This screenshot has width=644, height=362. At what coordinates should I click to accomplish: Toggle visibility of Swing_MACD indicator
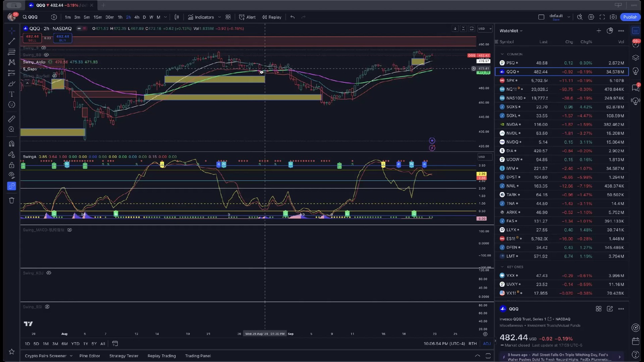(x=69, y=230)
